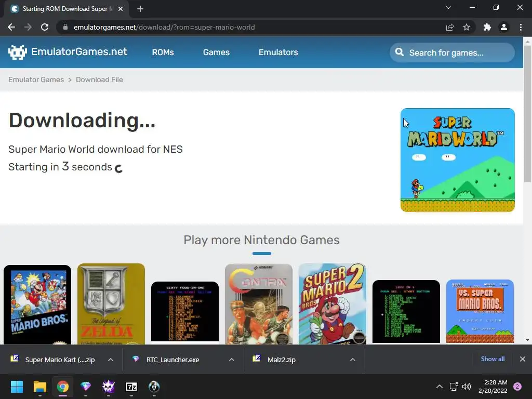Click the Super Mario World cover image
532x399 pixels.
coord(457,160)
